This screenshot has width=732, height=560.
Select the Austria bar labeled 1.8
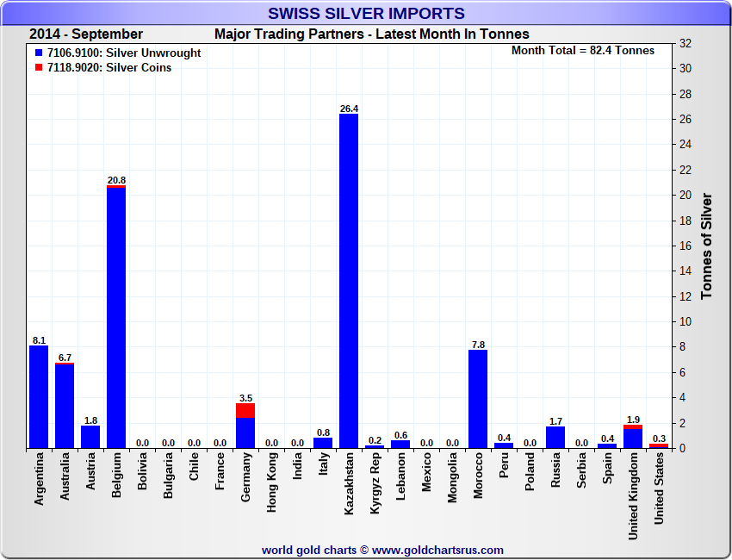click(90, 437)
